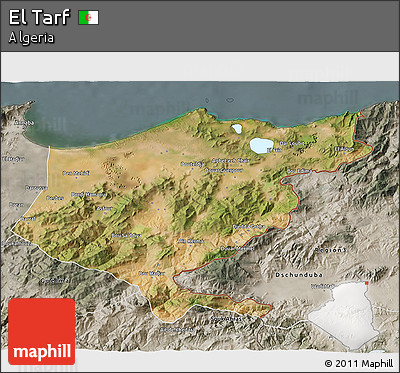Click the small lake near the coast
The height and width of the screenshot is (373, 400).
pyautogui.click(x=237, y=129)
